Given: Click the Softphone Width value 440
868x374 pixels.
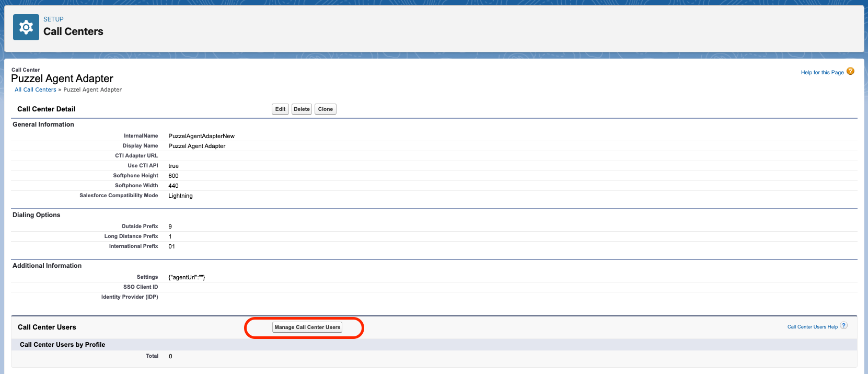Looking at the screenshot, I should click(x=173, y=186).
